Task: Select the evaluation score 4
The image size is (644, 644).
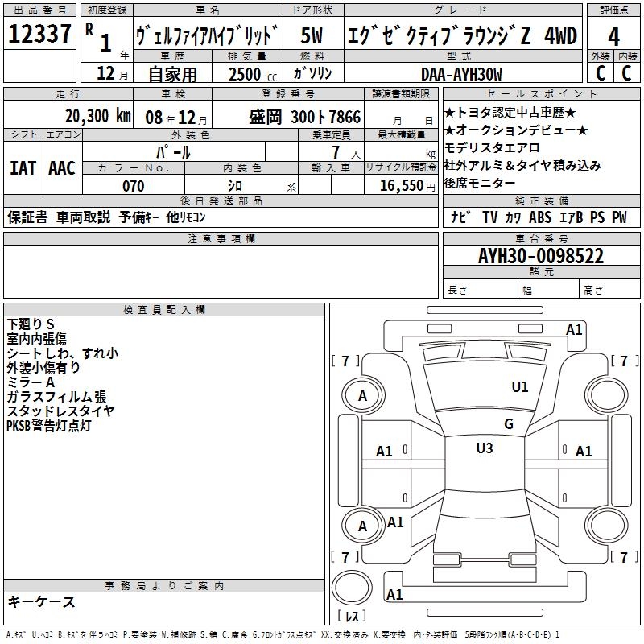Action: (613, 35)
